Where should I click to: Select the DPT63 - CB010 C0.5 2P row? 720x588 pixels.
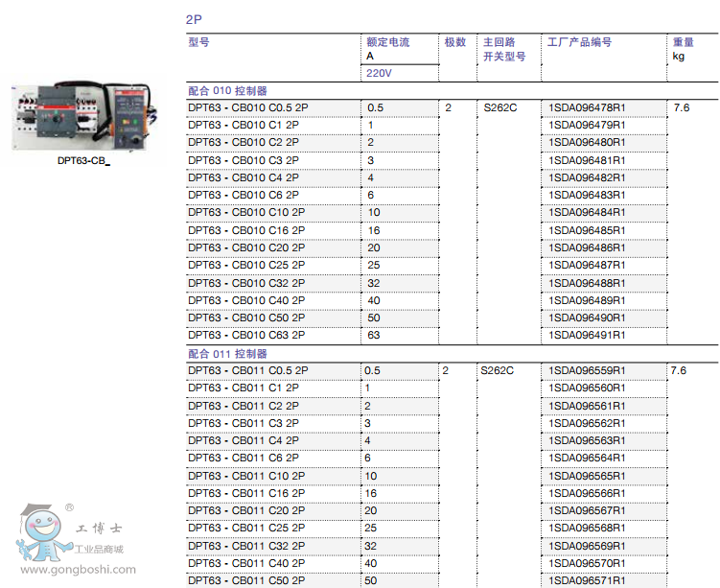point(248,107)
